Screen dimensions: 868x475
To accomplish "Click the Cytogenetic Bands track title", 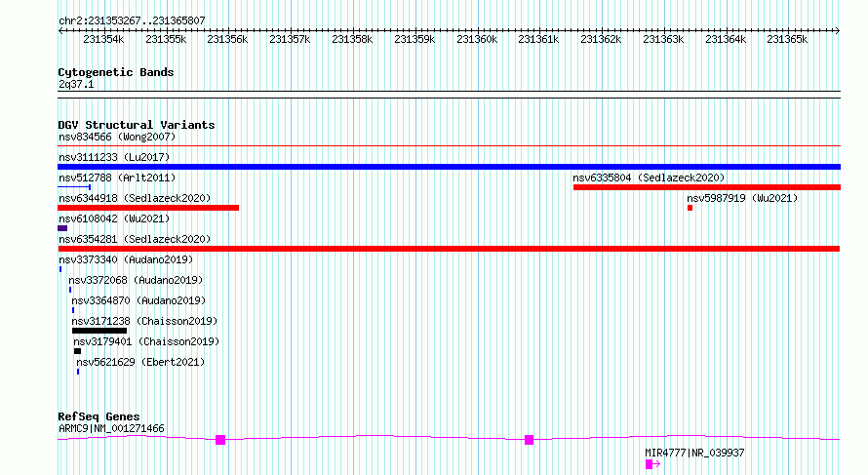I will click(x=116, y=72).
